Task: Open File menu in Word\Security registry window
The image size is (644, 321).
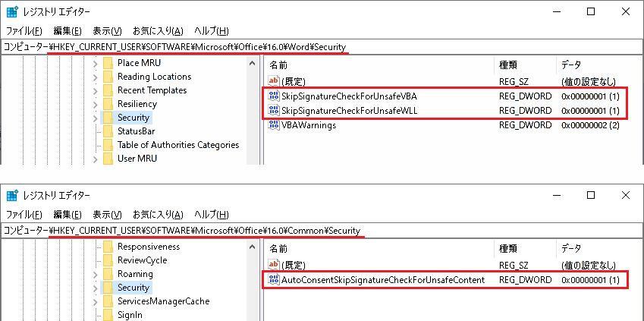Action: (24, 31)
